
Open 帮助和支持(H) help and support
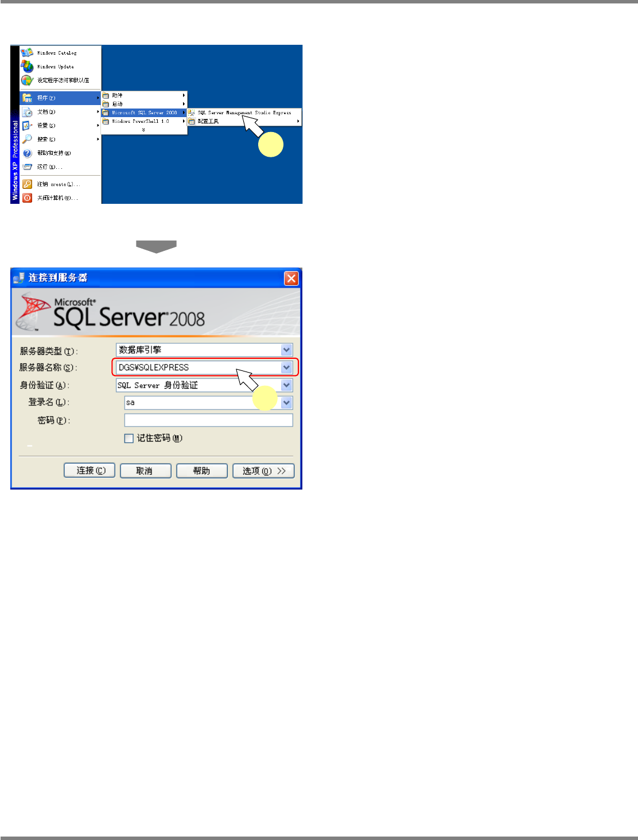(x=60, y=153)
